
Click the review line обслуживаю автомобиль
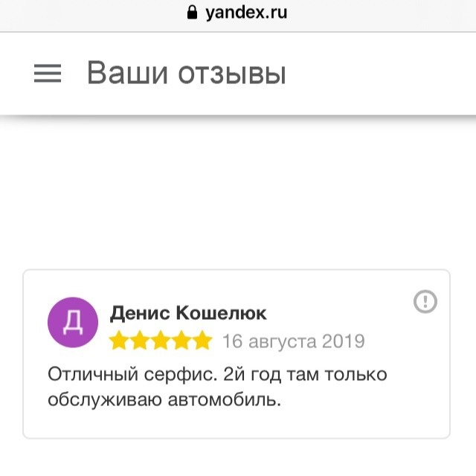[165, 400]
